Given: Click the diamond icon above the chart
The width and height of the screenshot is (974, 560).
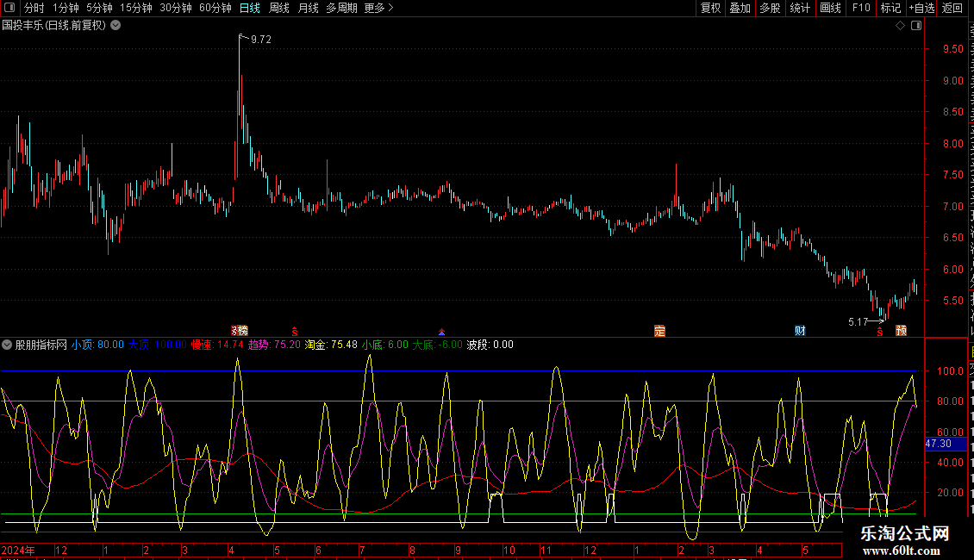Looking at the screenshot, I should tap(900, 26).
